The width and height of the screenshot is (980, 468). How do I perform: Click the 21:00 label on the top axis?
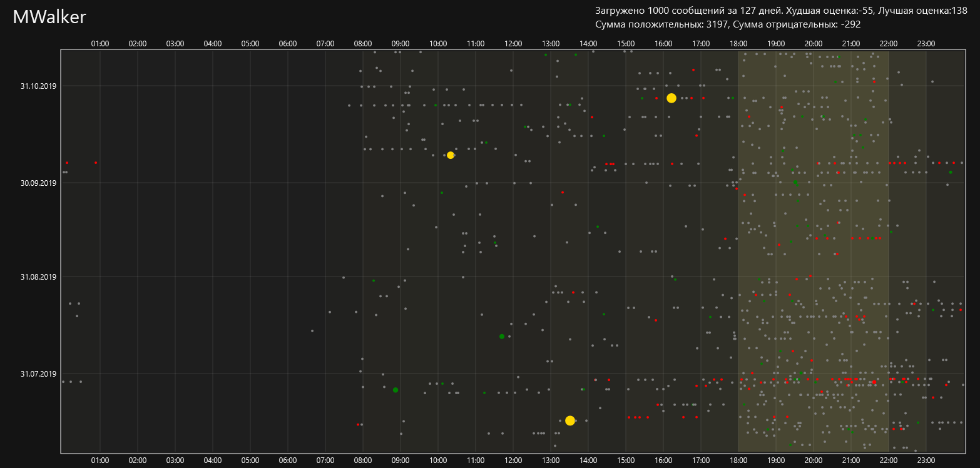pos(851,43)
